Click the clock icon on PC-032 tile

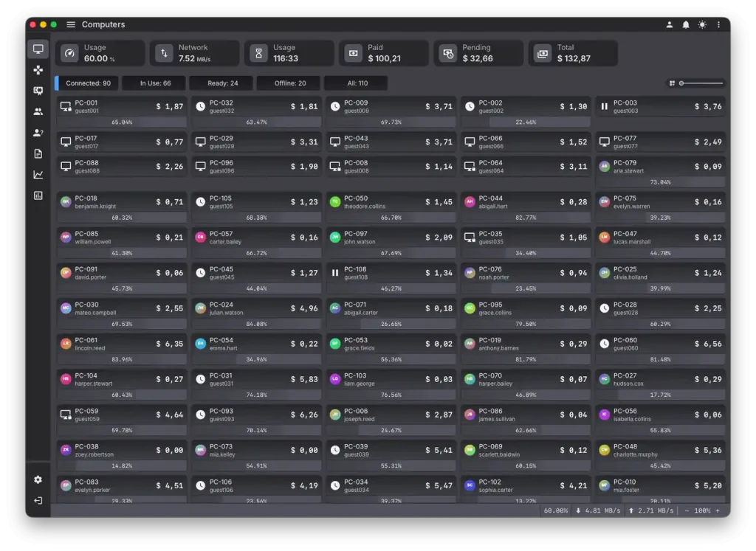click(x=201, y=106)
